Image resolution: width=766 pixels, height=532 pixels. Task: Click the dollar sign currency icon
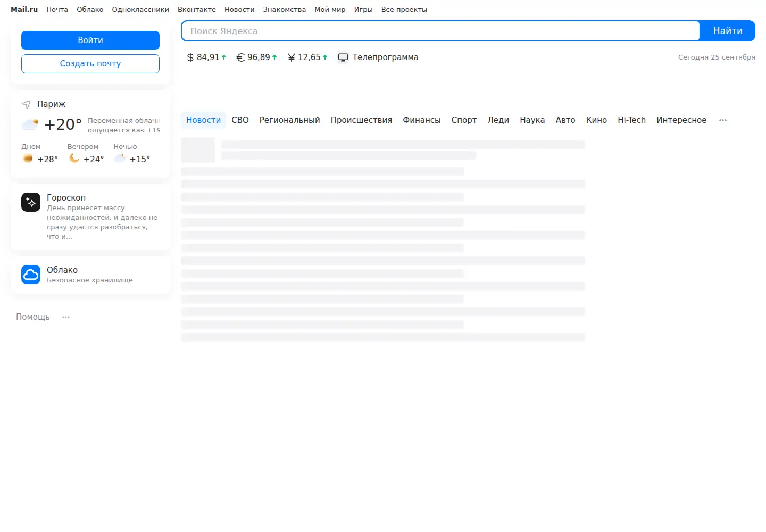190,57
